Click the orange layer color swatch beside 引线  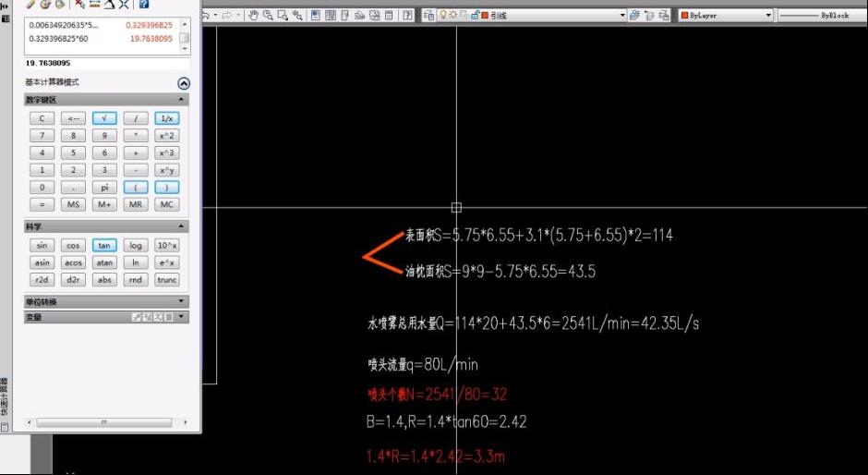point(485,16)
